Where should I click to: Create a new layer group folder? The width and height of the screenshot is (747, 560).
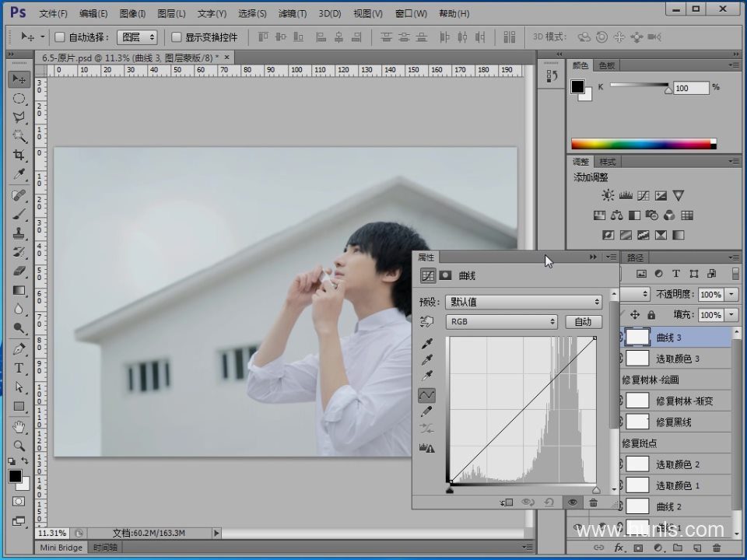tap(678, 548)
